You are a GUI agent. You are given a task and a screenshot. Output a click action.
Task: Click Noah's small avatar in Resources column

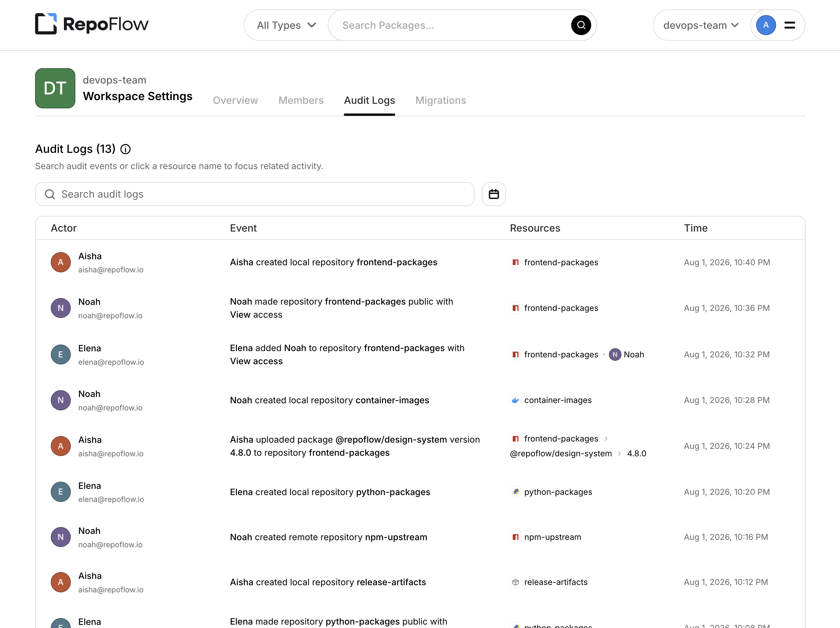point(615,354)
